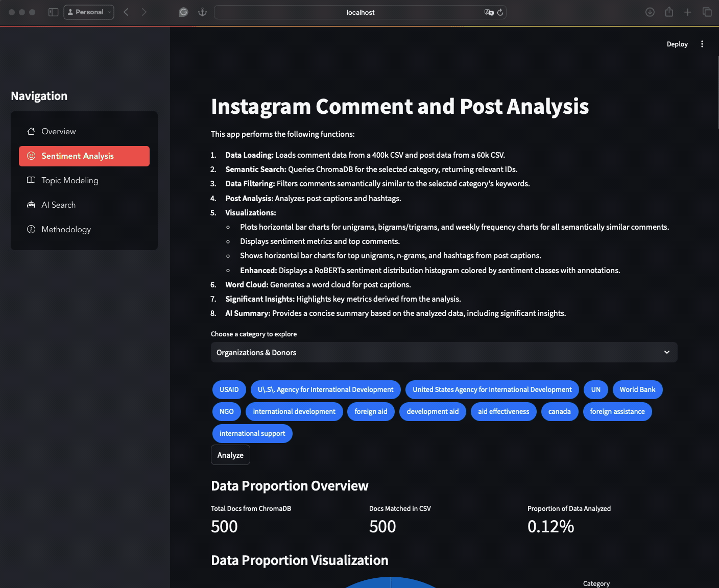Open the Streamlit three-dot options menu

702,44
